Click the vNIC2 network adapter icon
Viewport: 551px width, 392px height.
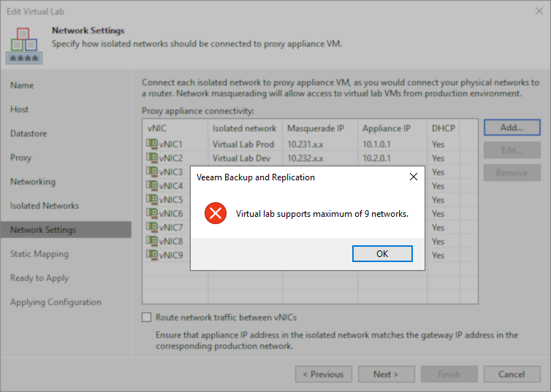152,158
